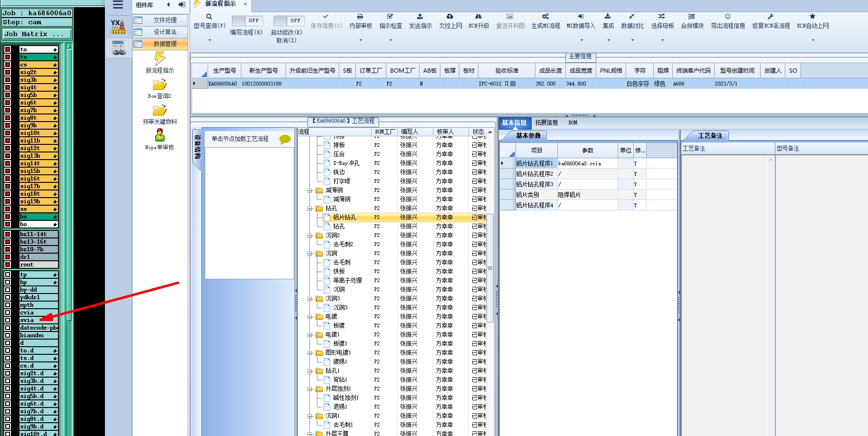Open the dropdown arrow under 型号查询(F)
Screen dimensions: 868x436
point(209,40)
